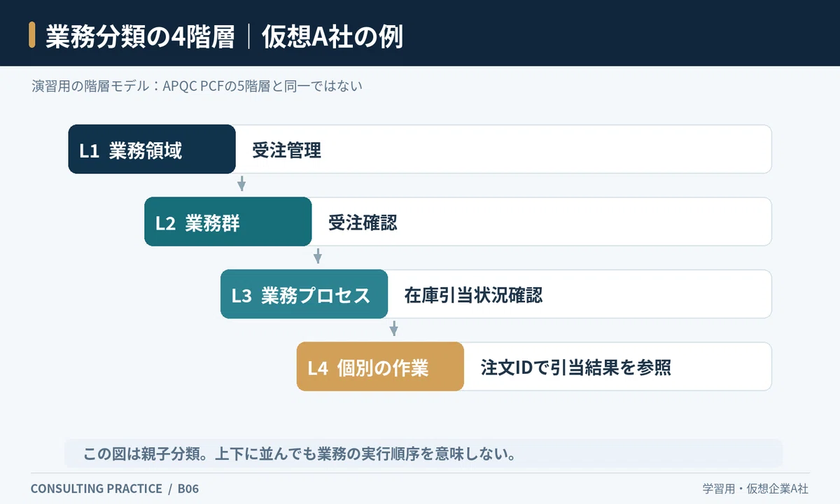Select the L1 業務領域 label box
Image resolution: width=840 pixels, height=504 pixels.
tap(152, 149)
